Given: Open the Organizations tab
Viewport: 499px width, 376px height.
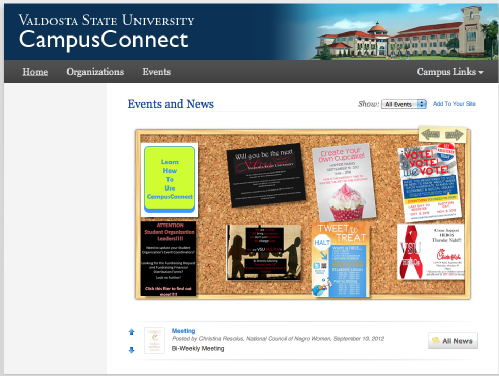Looking at the screenshot, I should [x=95, y=72].
